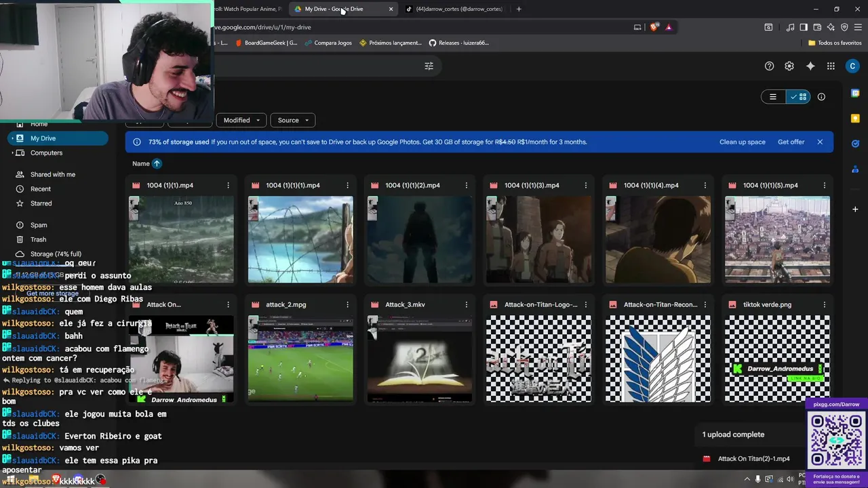This screenshot has width=868, height=488.
Task: Click the install app icon in the address bar
Action: tap(637, 27)
